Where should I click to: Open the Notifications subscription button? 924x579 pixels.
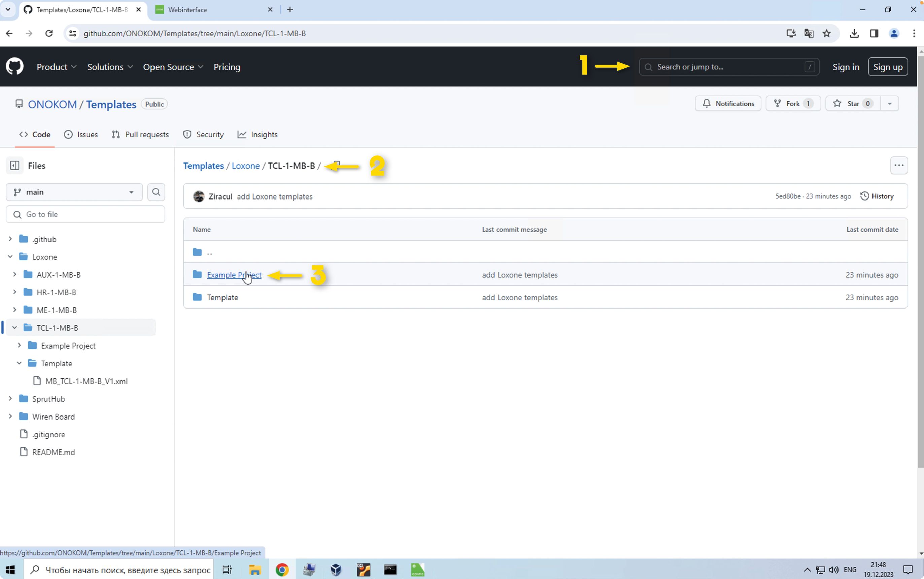pyautogui.click(x=728, y=103)
